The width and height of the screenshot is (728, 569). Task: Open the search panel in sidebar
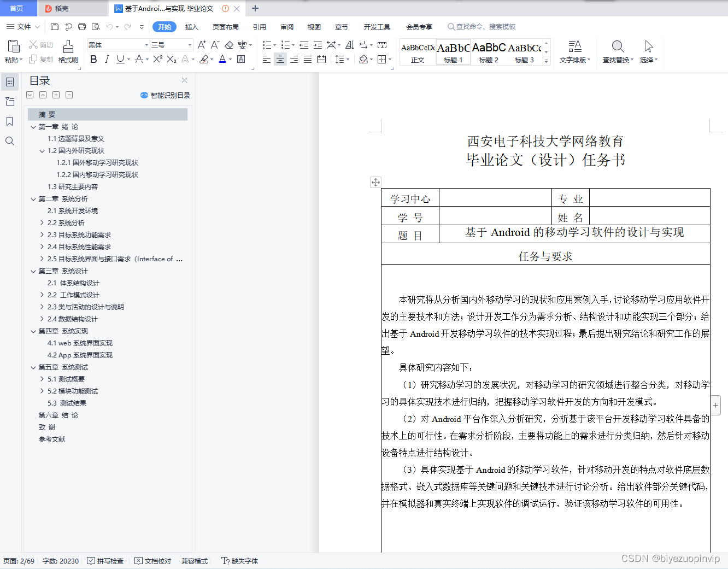(x=9, y=141)
